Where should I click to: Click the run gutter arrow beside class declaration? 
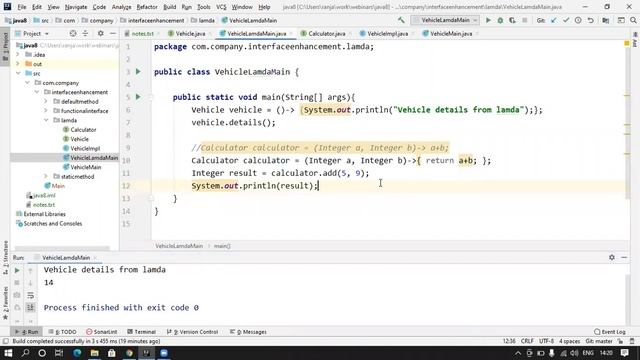[x=138, y=72]
